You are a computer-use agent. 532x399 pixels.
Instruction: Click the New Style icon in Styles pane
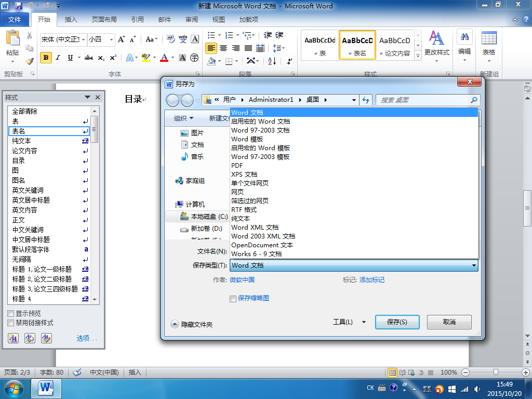click(13, 338)
